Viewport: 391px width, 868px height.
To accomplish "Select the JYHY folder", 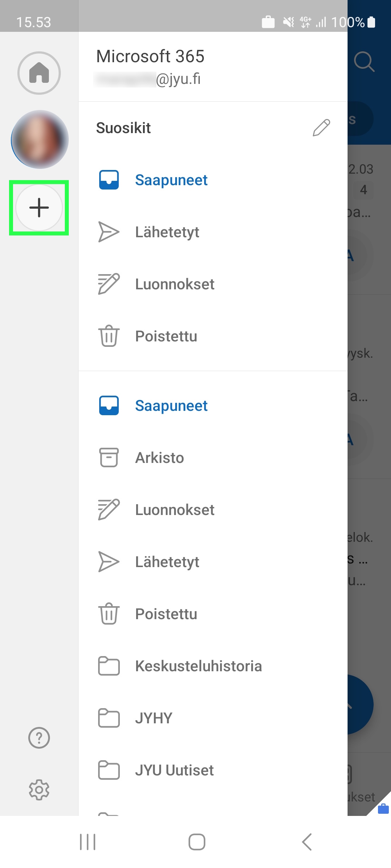I will [x=154, y=718].
